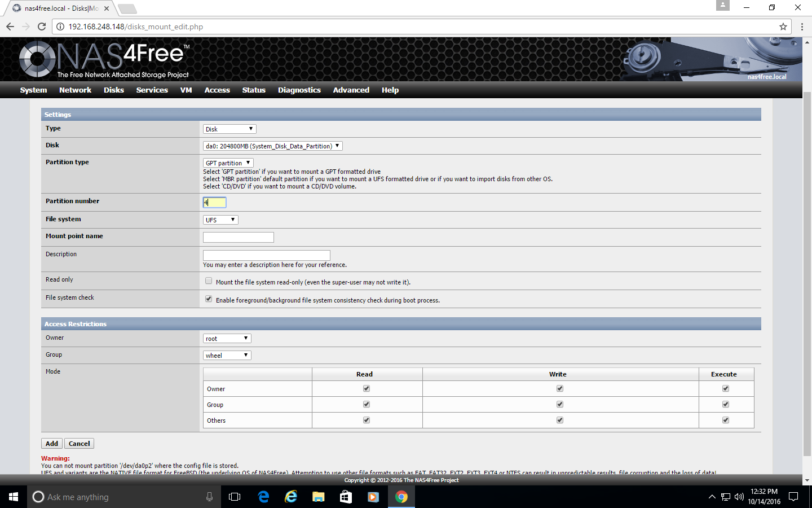The width and height of the screenshot is (812, 508).
Task: Open Windows Store from the taskbar
Action: click(x=346, y=497)
